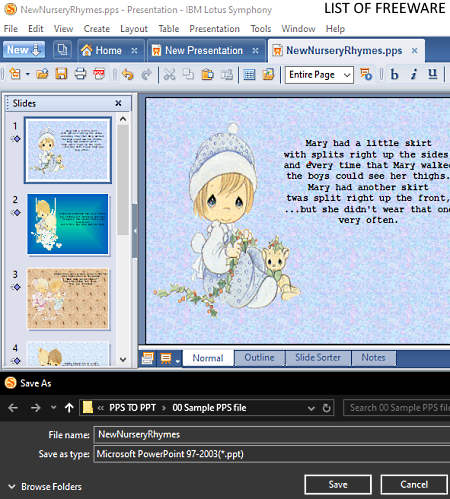The width and height of the screenshot is (450, 499).
Task: Open the Window menu
Action: point(298,29)
